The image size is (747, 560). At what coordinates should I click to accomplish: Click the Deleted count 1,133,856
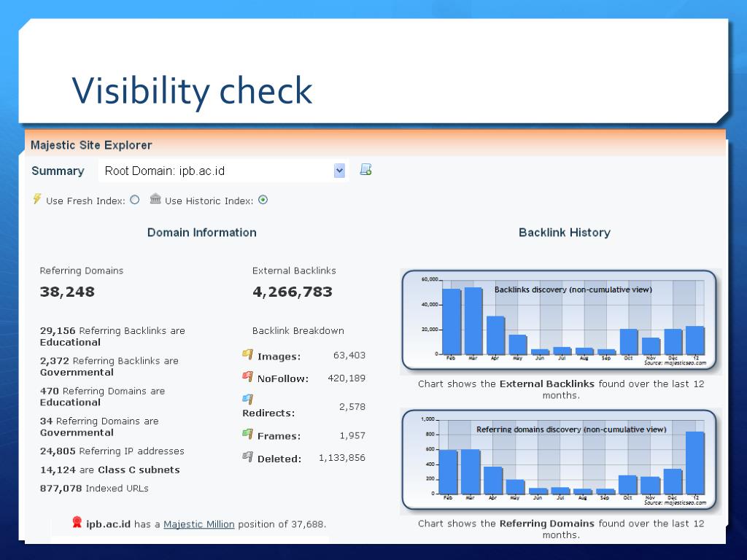coord(342,458)
